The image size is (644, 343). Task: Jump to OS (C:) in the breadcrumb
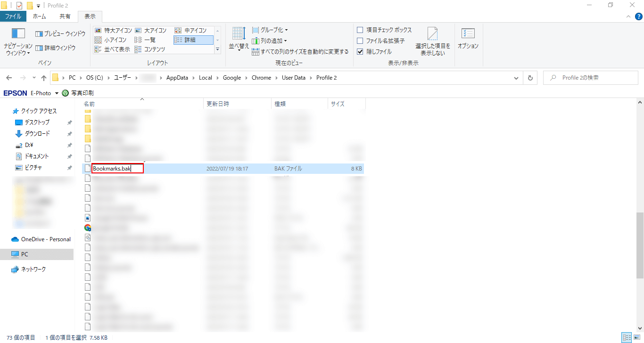[94, 78]
